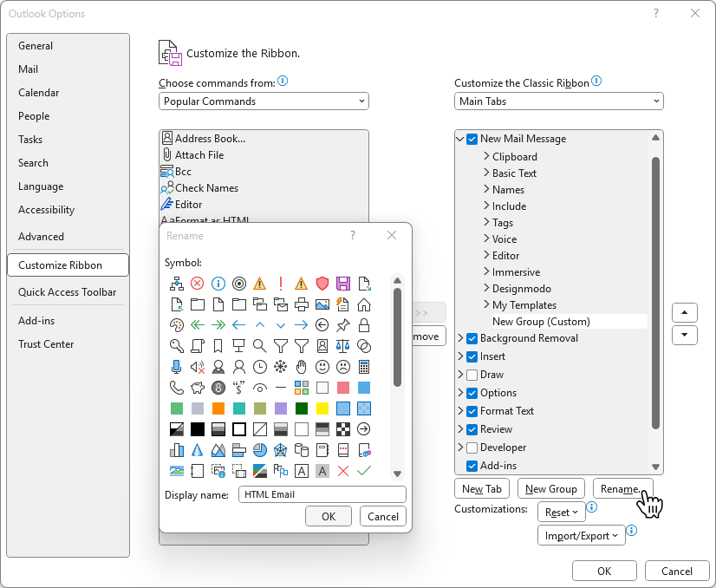Pick the pushpin symbol

coord(343,325)
